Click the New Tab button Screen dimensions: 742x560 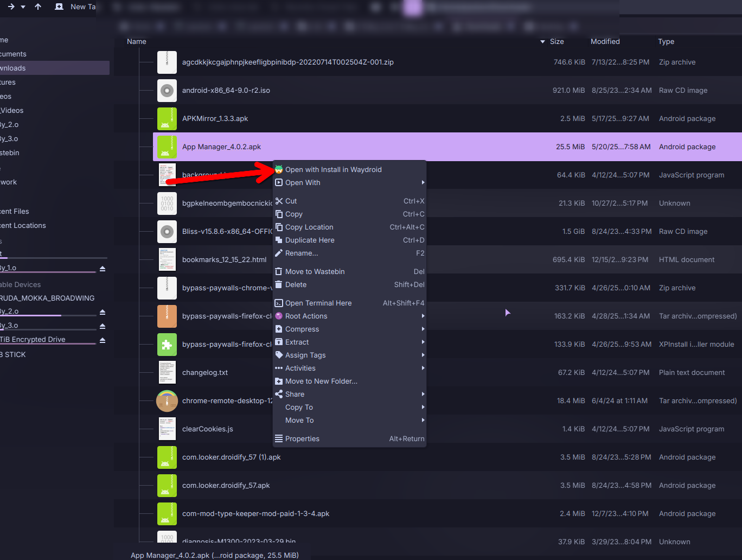(75, 7)
